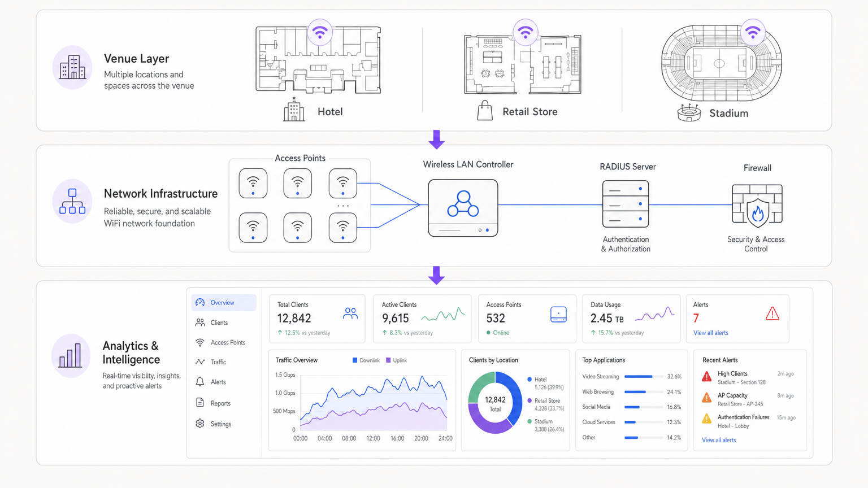Toggle the Uplink series in Traffic Overview

click(395, 360)
